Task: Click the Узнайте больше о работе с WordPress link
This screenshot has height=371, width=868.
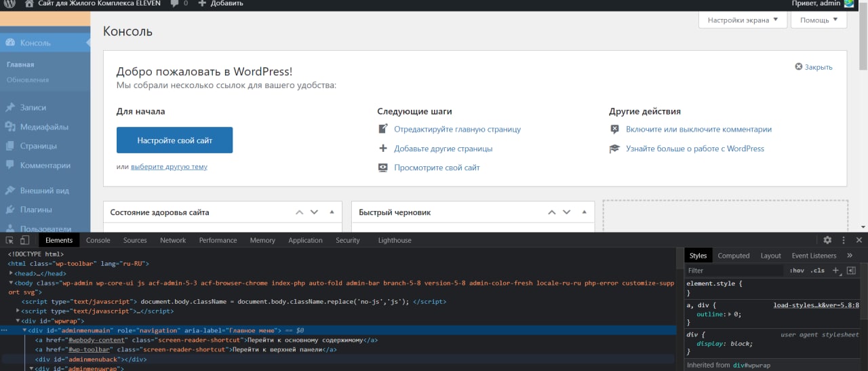Action: tap(695, 149)
